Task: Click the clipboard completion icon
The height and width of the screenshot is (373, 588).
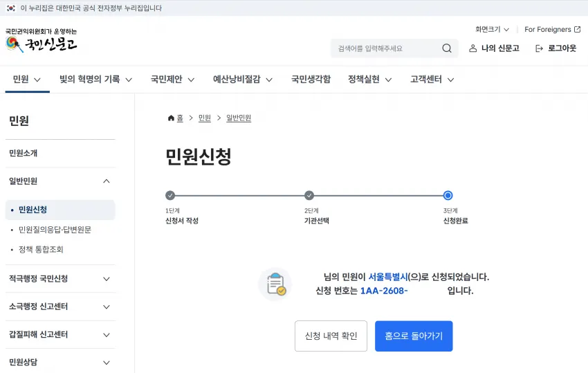Action: (x=276, y=284)
